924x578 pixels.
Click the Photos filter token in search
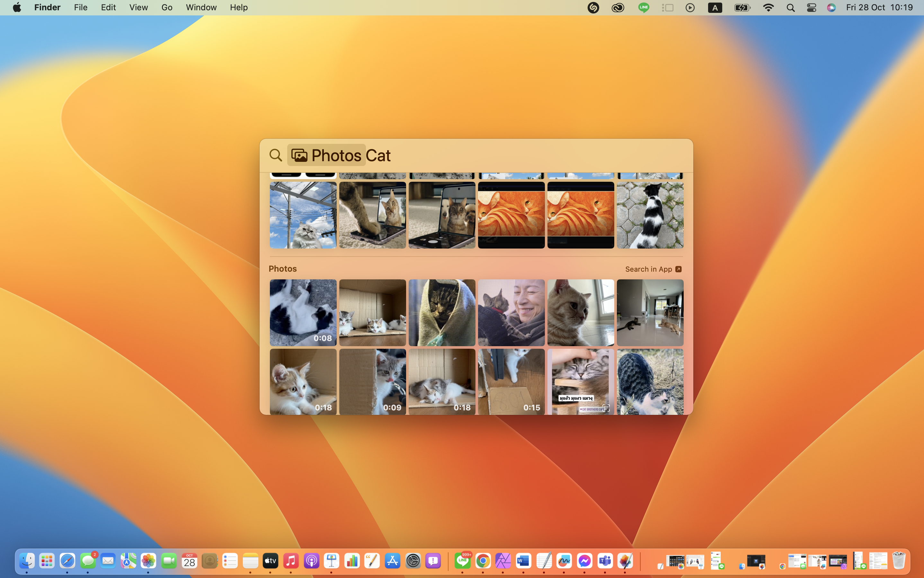[326, 155]
